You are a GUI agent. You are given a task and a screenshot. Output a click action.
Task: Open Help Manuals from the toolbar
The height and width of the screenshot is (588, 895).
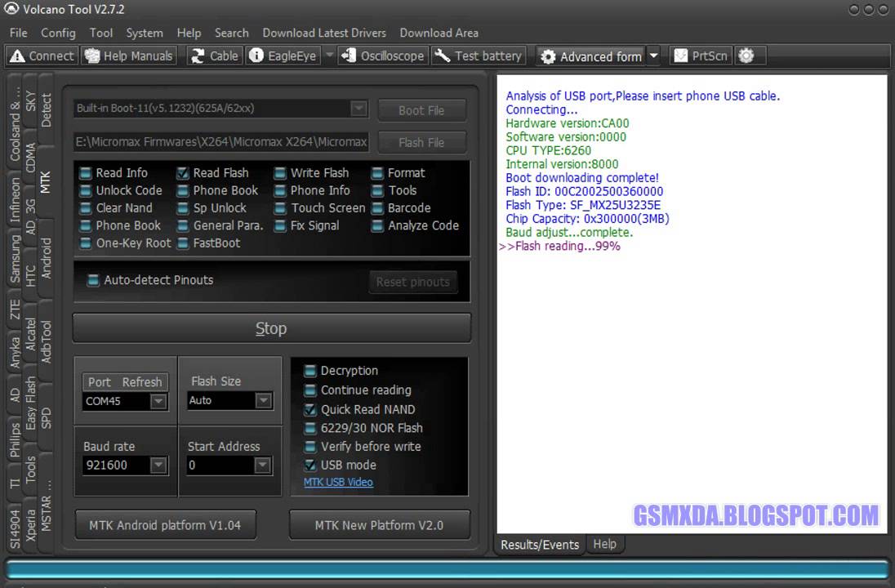(x=129, y=56)
